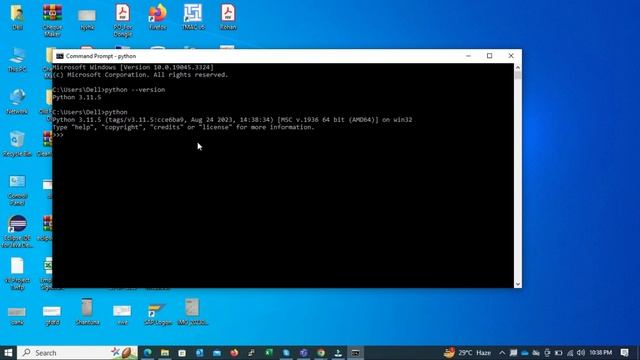Open This PC desktop icon

[x=17, y=60]
